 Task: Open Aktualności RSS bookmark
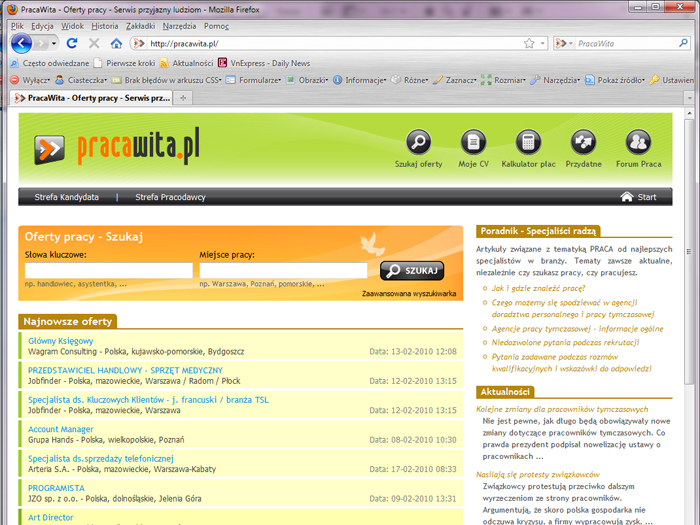[187, 63]
